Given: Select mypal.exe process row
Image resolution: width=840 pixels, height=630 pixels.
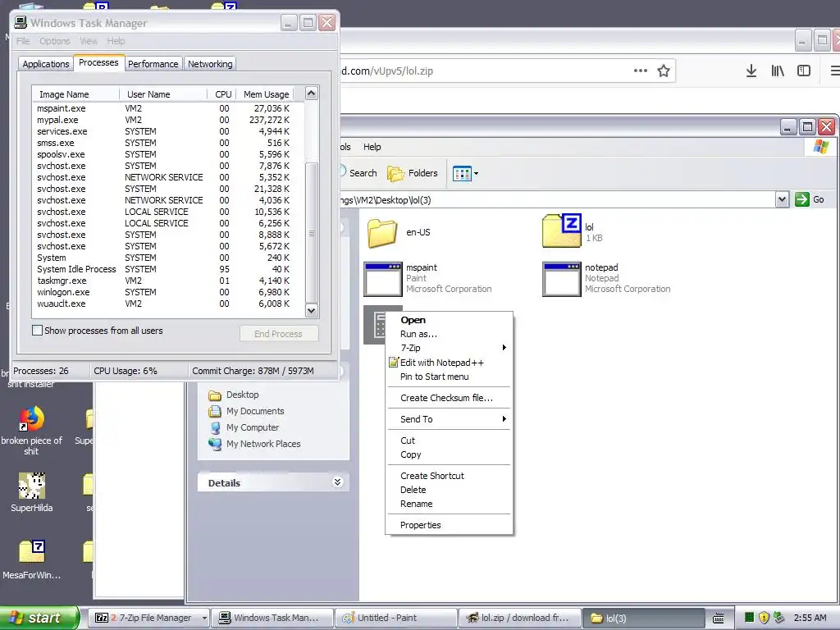Looking at the screenshot, I should [x=167, y=120].
